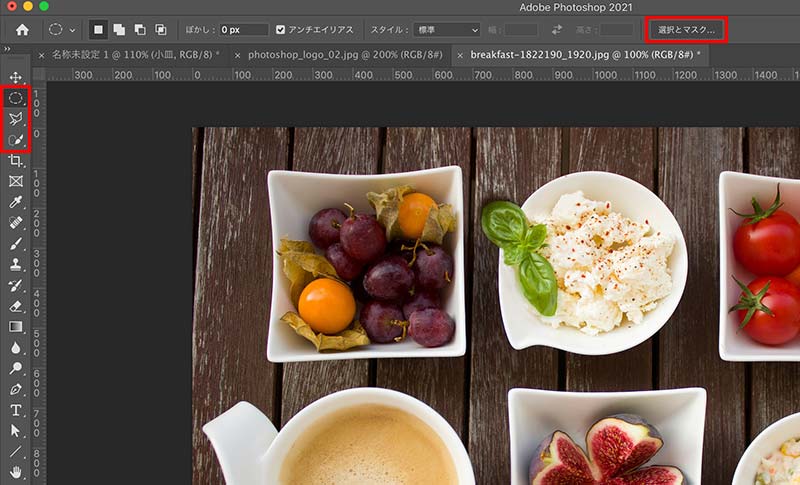Viewport: 800px width, 485px height.
Task: Switch to Subtract from selection mode
Action: click(x=140, y=30)
